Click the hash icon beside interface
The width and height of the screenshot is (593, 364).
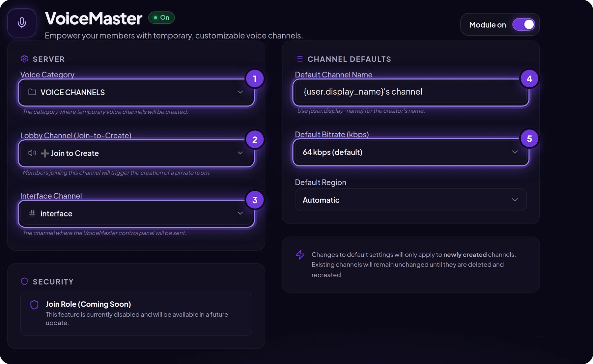click(32, 213)
